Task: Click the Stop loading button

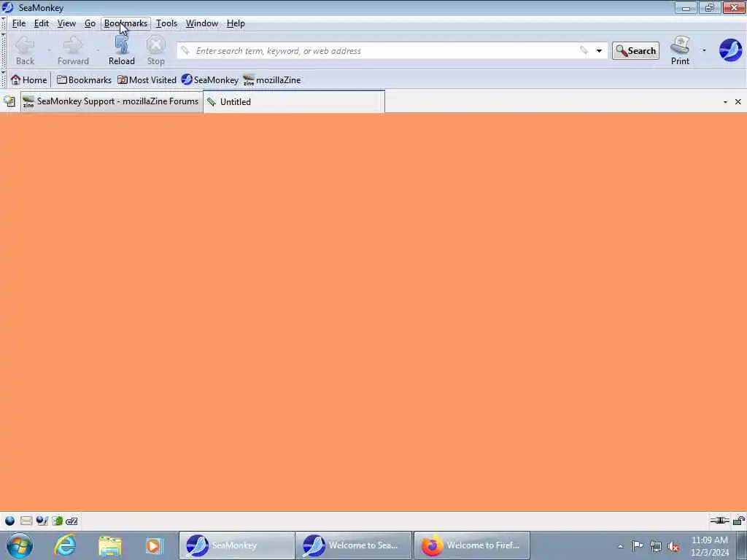Action: point(156,50)
